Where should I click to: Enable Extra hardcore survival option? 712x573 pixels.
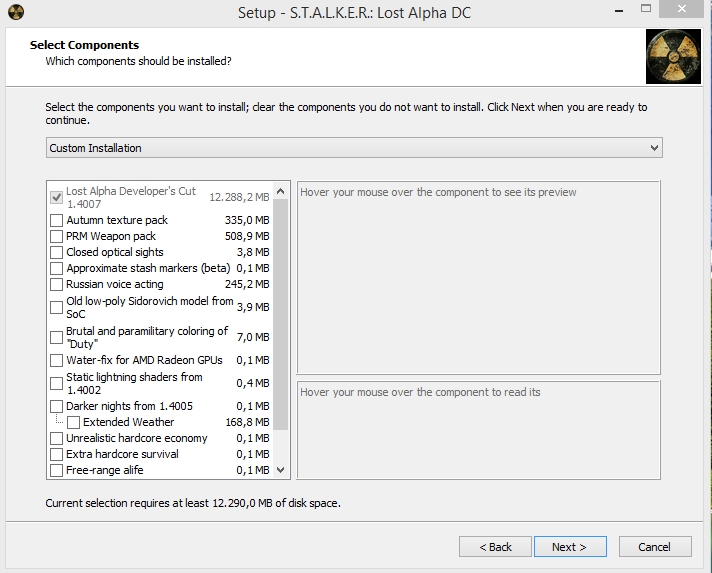pos(56,454)
